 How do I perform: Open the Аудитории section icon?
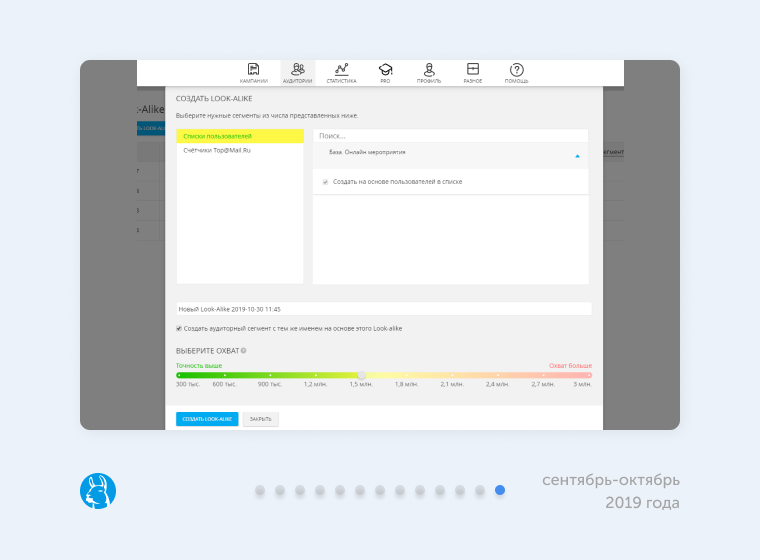click(x=298, y=70)
